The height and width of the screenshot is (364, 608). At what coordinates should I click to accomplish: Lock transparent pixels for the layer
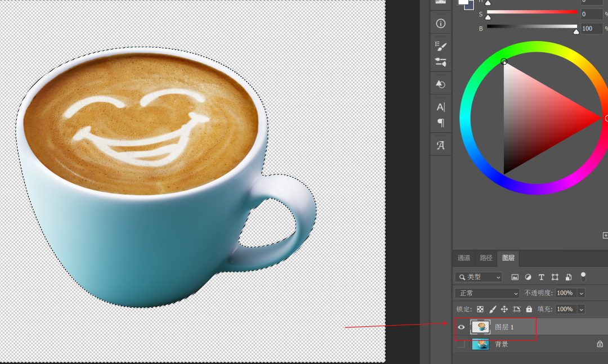pos(480,309)
